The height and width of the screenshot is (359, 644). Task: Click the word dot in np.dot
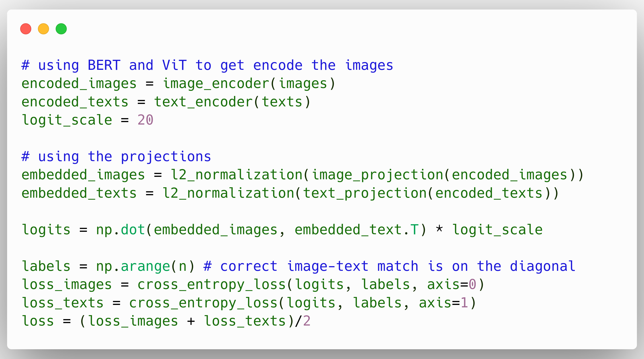(x=133, y=230)
